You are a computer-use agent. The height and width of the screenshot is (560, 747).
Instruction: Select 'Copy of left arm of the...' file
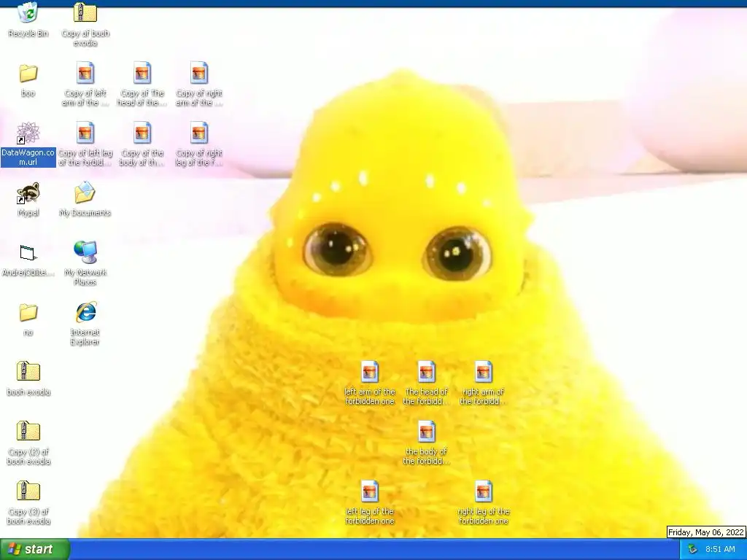[85, 73]
